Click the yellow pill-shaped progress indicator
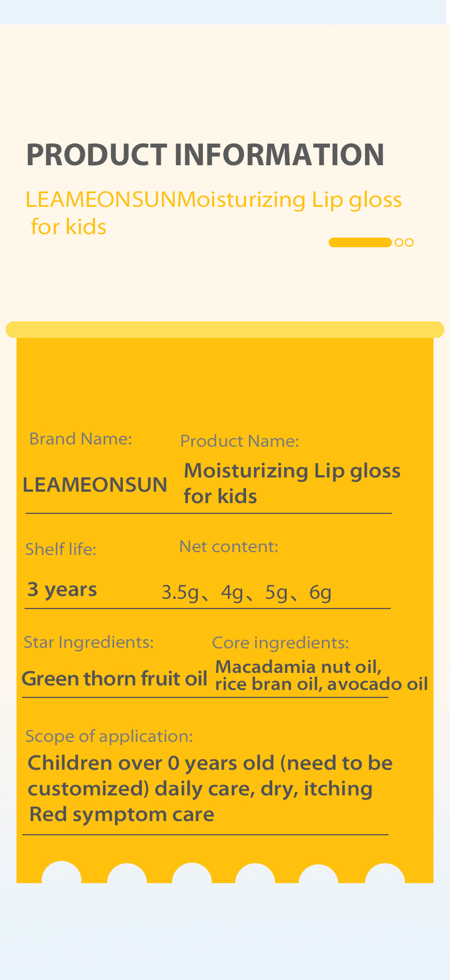450x980 pixels. pos(360,242)
